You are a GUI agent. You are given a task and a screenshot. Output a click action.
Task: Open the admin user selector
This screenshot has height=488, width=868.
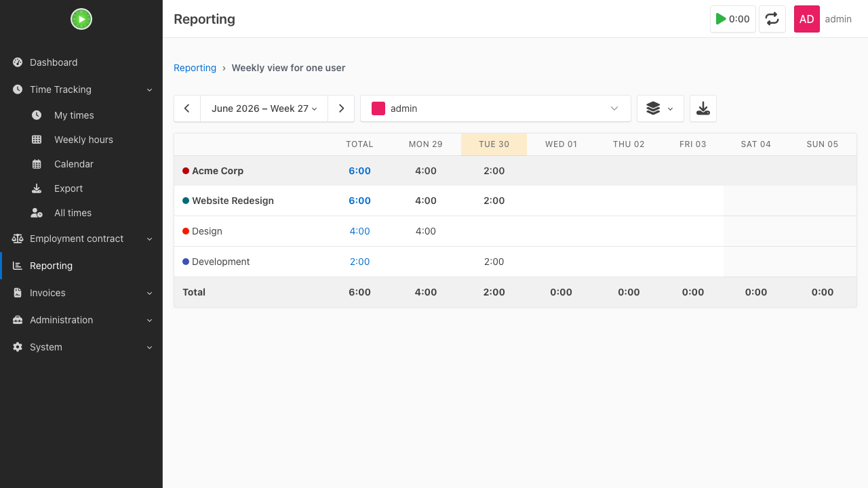(x=496, y=108)
